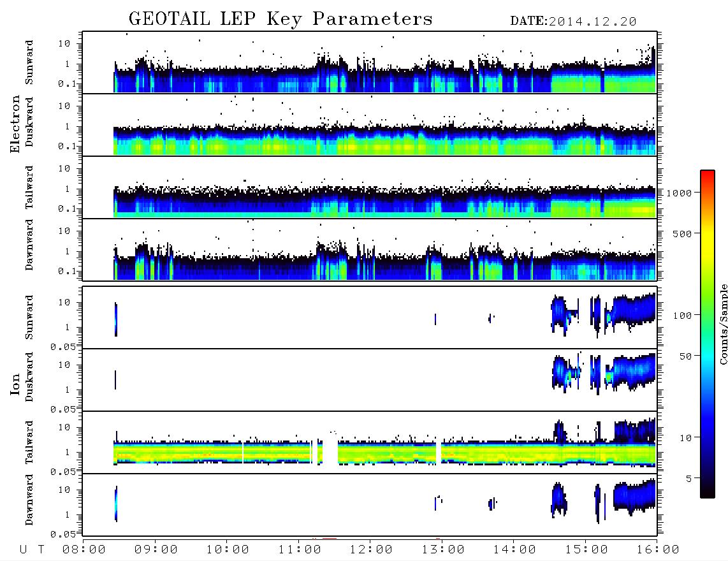The height and width of the screenshot is (561, 728).
Task: Click the 5 tick on the colorbar
Action: click(x=688, y=479)
